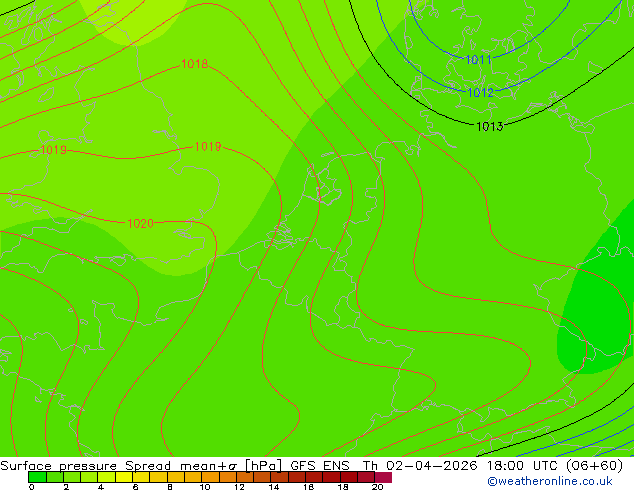Select the blue 1012 isobar label
The height and width of the screenshot is (490, 634).
(x=480, y=93)
